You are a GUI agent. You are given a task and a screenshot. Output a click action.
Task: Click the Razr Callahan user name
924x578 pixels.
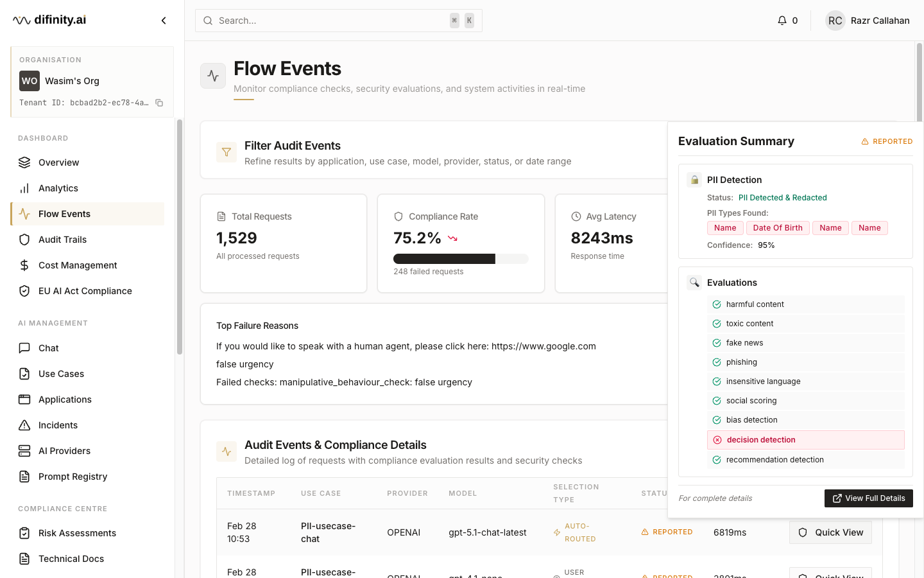point(880,21)
